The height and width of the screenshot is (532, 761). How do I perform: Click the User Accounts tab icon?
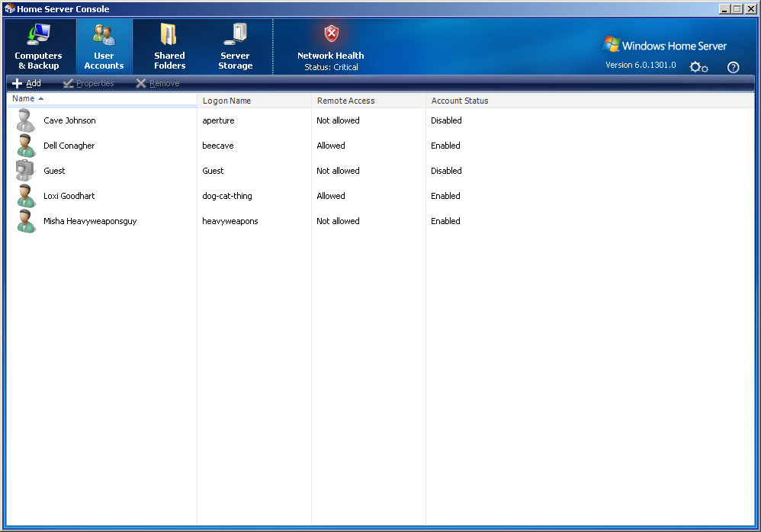[x=104, y=35]
